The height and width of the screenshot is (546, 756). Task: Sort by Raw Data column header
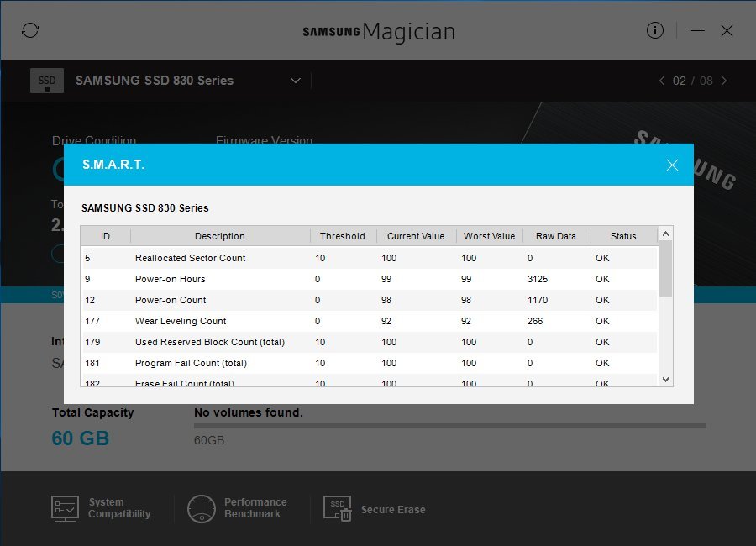pyautogui.click(x=556, y=236)
